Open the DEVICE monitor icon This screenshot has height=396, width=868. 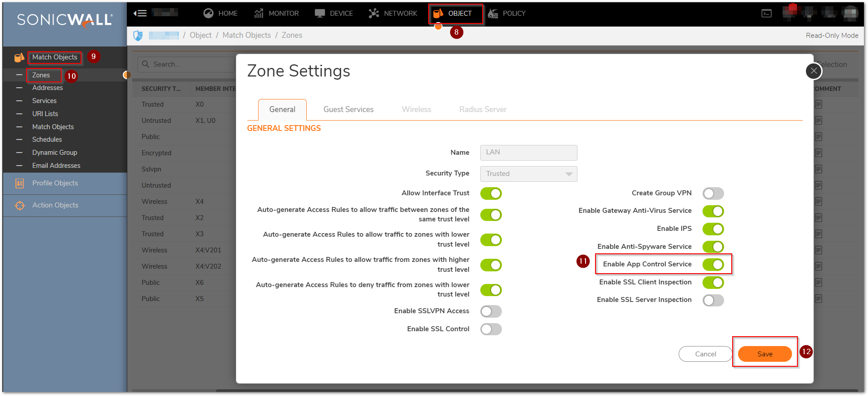[320, 13]
